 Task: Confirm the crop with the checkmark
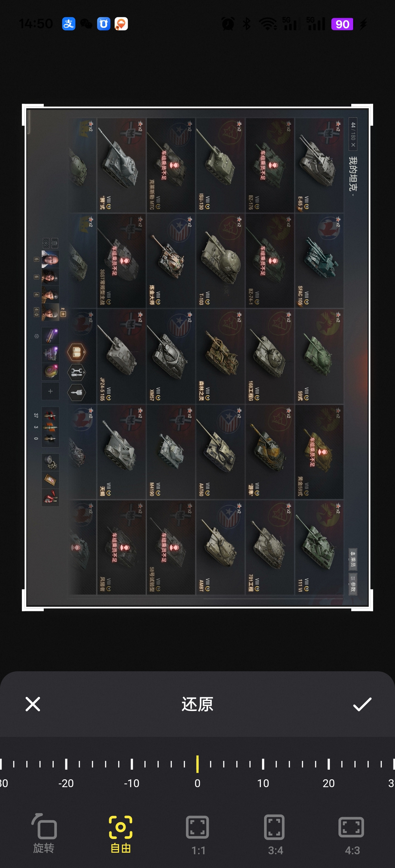tap(362, 704)
